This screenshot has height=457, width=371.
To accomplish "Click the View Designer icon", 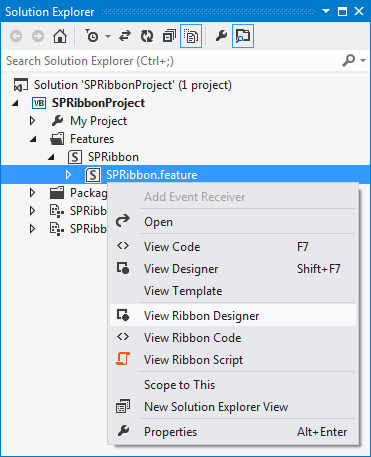I will click(123, 268).
